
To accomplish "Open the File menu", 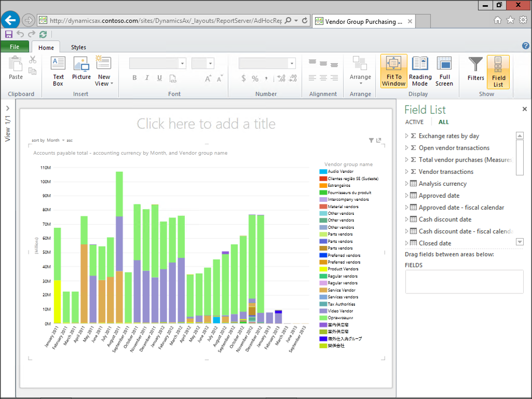I will [x=14, y=47].
